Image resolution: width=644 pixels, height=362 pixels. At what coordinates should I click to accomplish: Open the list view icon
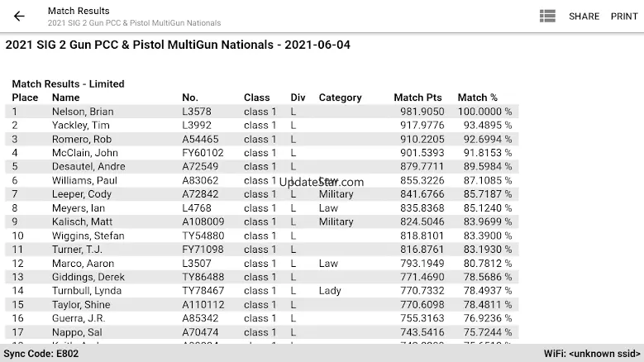[x=547, y=17]
